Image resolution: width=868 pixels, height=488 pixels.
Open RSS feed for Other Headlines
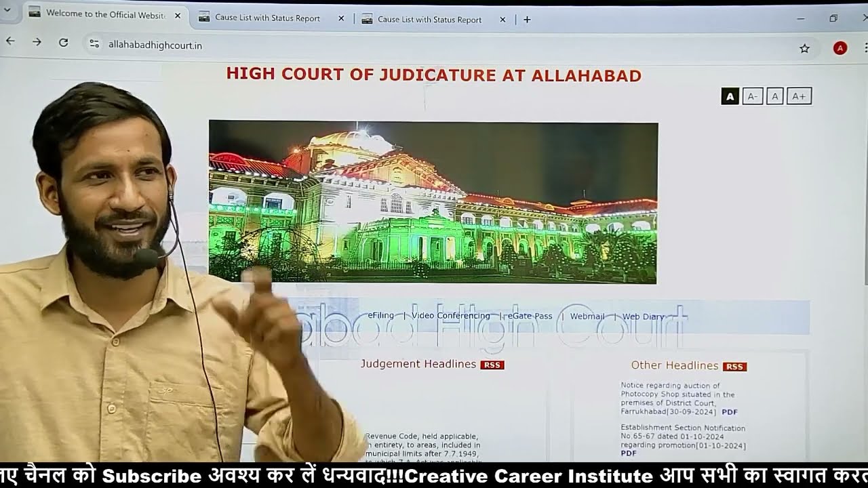(x=734, y=367)
